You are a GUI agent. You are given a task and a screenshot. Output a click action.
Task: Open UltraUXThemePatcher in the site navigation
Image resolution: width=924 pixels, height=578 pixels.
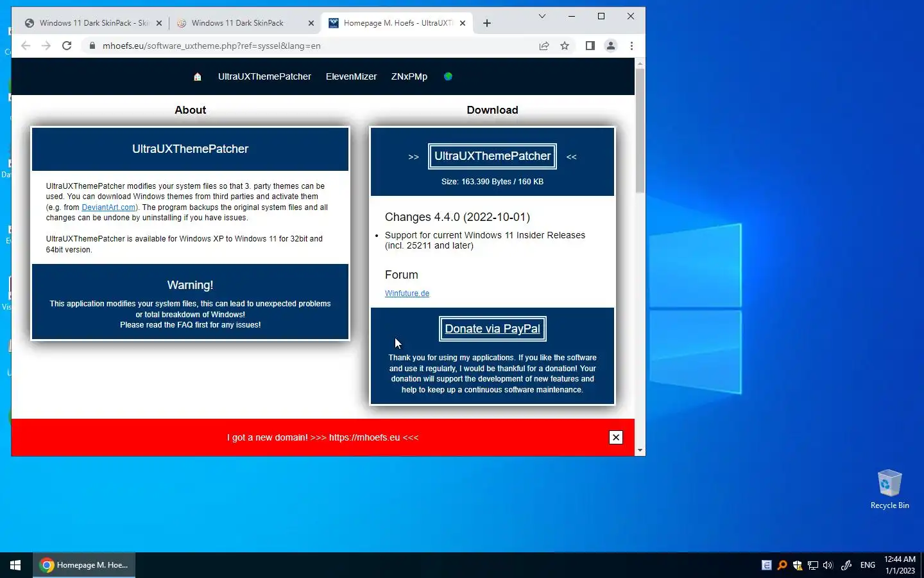click(x=264, y=76)
